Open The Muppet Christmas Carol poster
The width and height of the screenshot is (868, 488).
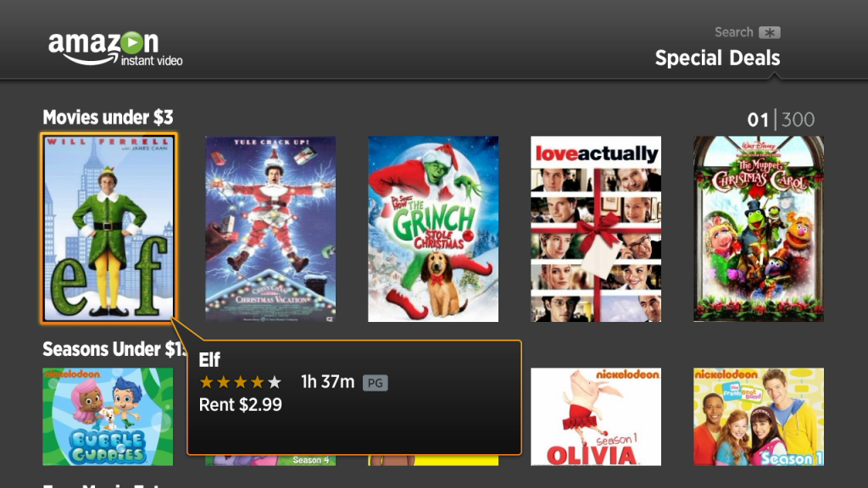coord(759,229)
